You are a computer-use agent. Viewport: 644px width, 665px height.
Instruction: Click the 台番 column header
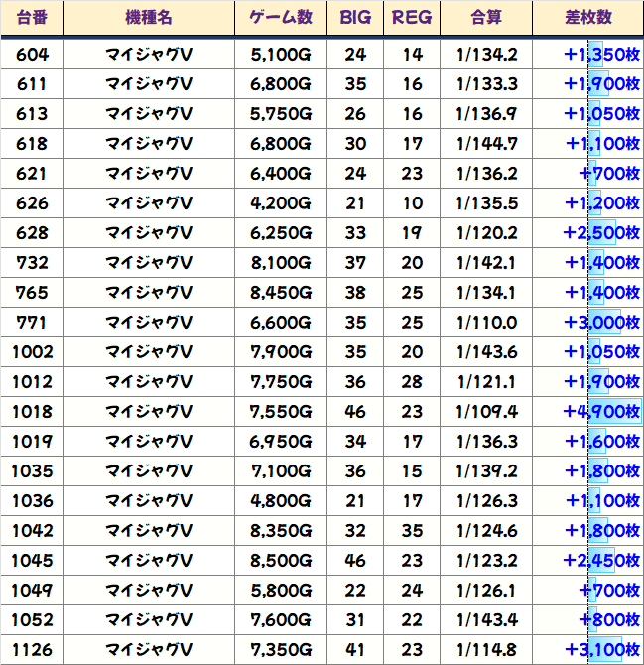32,18
